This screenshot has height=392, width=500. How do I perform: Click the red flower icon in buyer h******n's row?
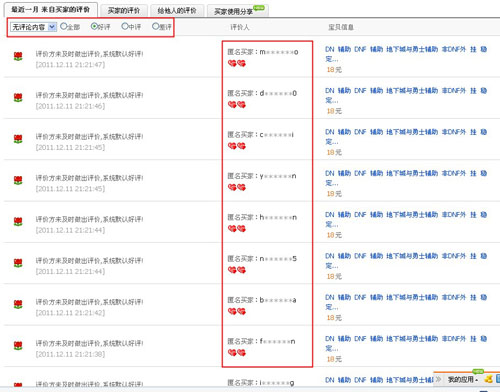18,222
